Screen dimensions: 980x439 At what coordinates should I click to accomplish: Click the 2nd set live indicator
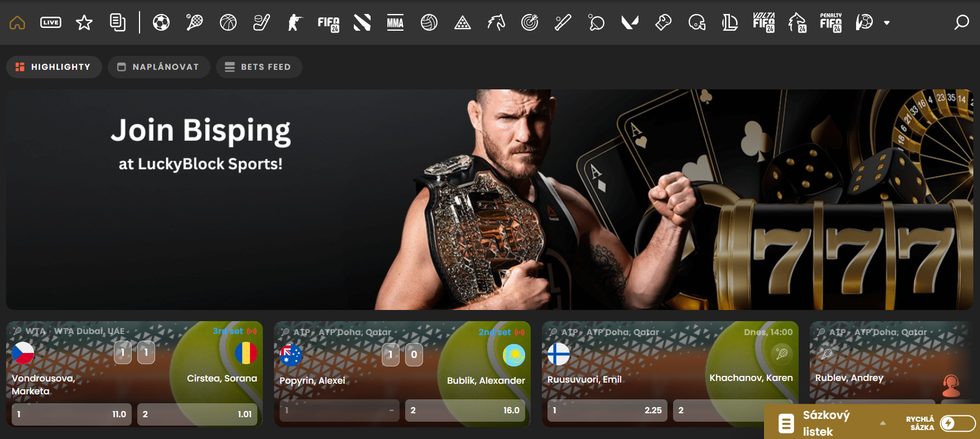[502, 332]
